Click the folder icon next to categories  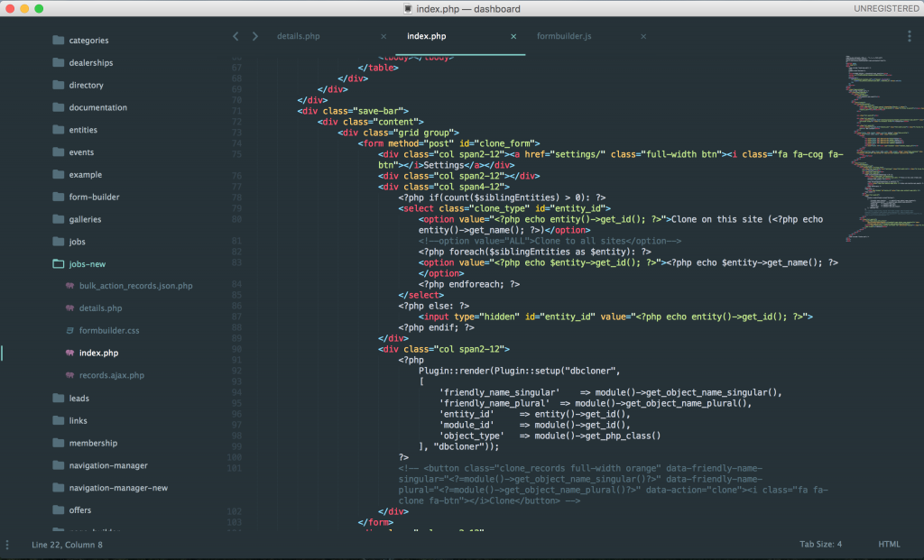point(59,41)
